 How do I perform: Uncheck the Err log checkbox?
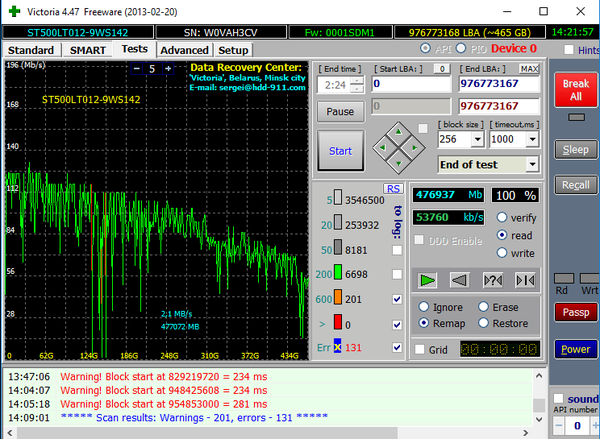point(399,347)
